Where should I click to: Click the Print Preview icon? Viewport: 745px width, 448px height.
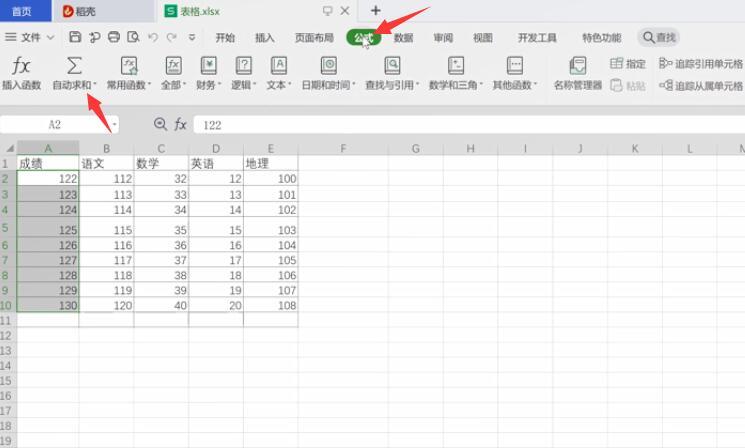[133, 37]
